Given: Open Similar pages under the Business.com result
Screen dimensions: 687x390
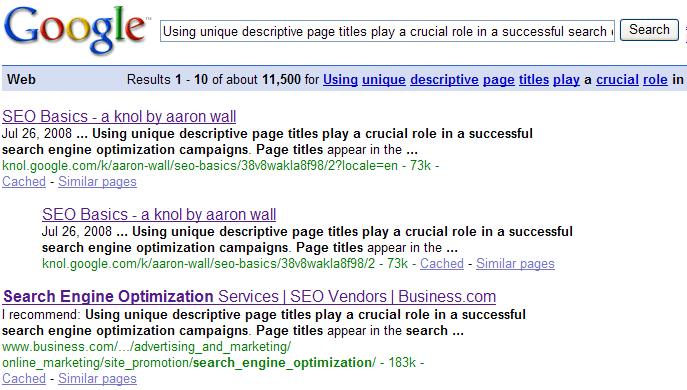Looking at the screenshot, I should [97, 378].
